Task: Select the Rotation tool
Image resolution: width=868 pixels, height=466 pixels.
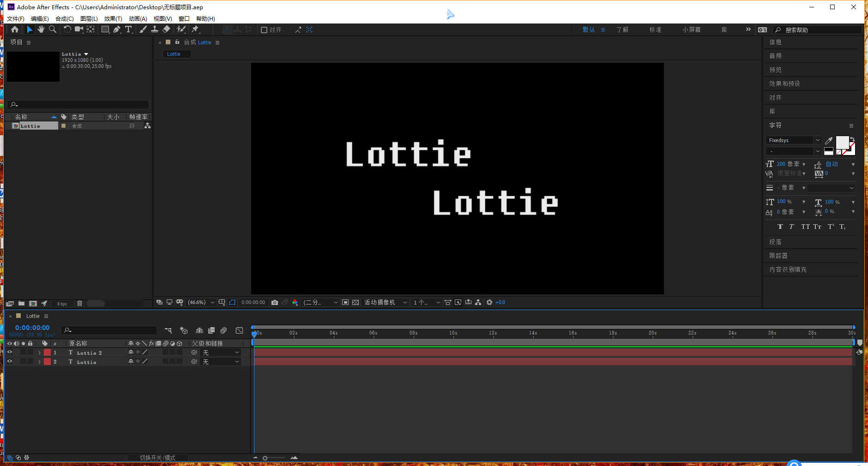Action: (x=67, y=30)
